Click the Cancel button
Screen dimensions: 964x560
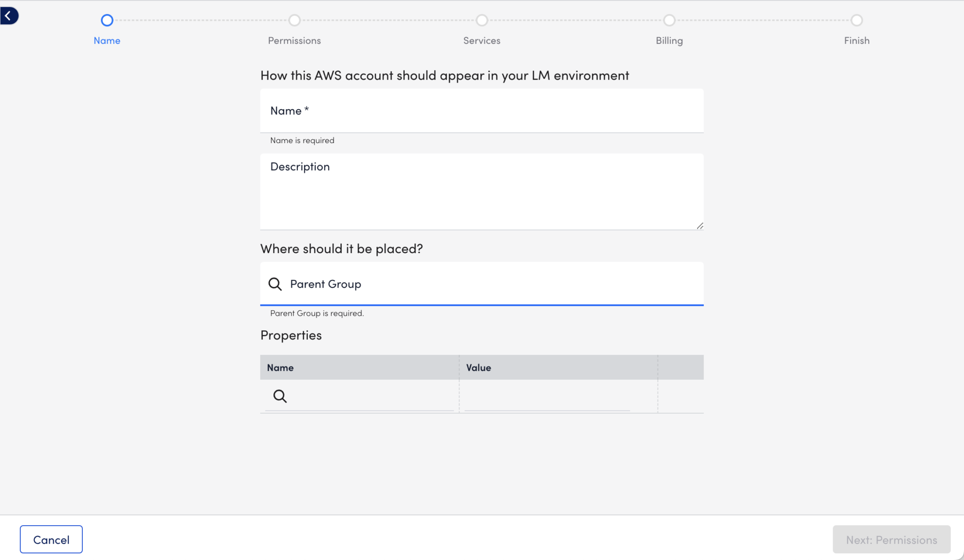pos(51,539)
